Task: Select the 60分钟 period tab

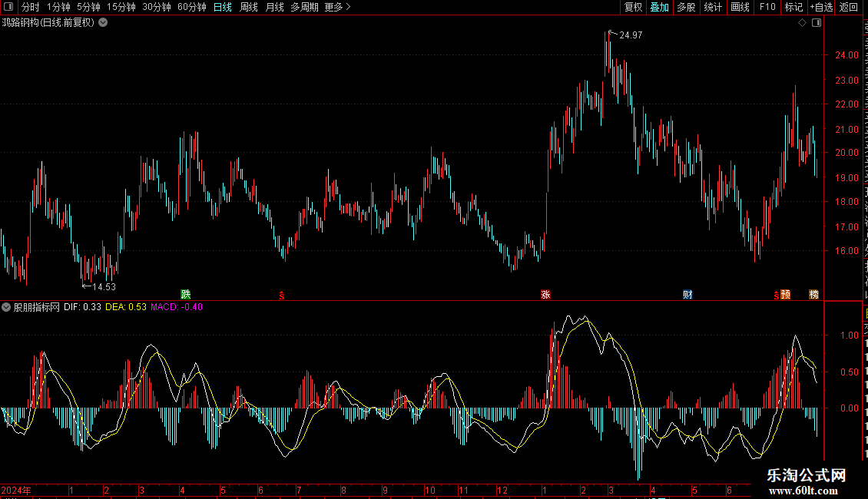Action: (191, 7)
